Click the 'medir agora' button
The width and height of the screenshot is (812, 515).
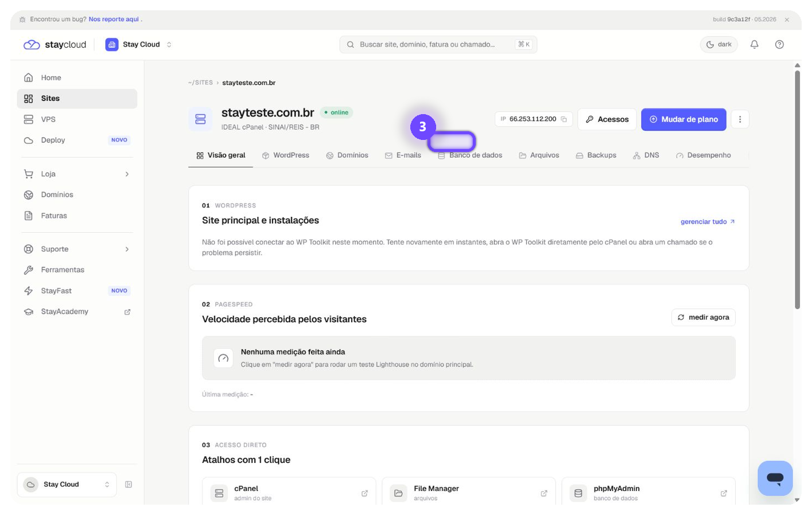coord(703,317)
